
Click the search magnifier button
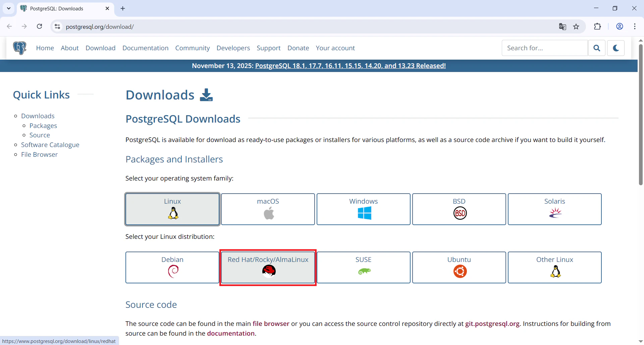coord(597,48)
